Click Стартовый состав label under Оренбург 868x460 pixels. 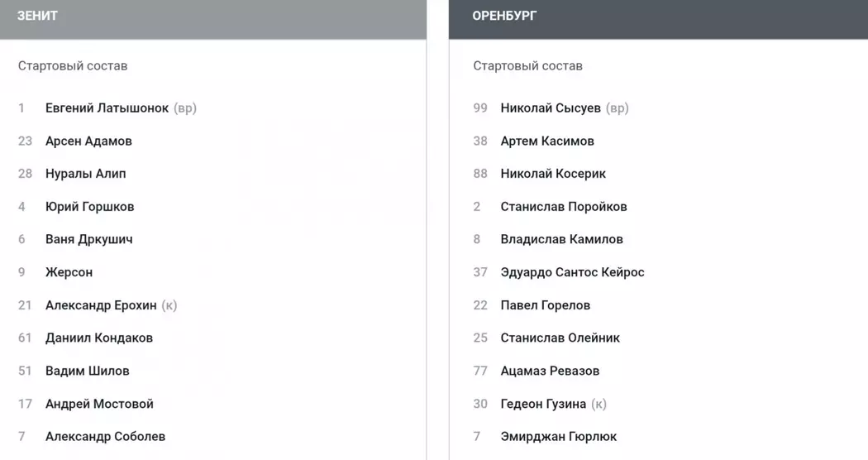(527, 66)
